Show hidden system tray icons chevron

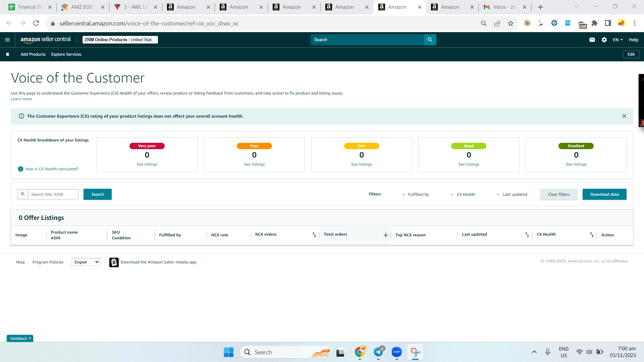pos(534,352)
